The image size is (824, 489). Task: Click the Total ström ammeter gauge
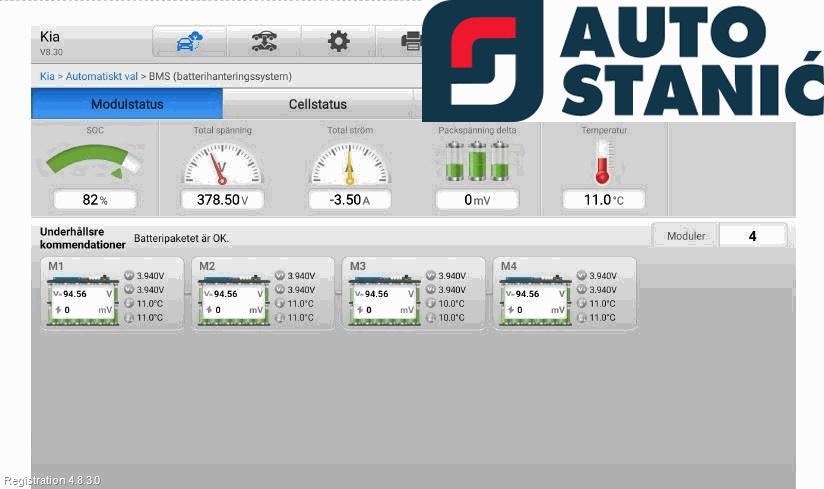(x=350, y=163)
